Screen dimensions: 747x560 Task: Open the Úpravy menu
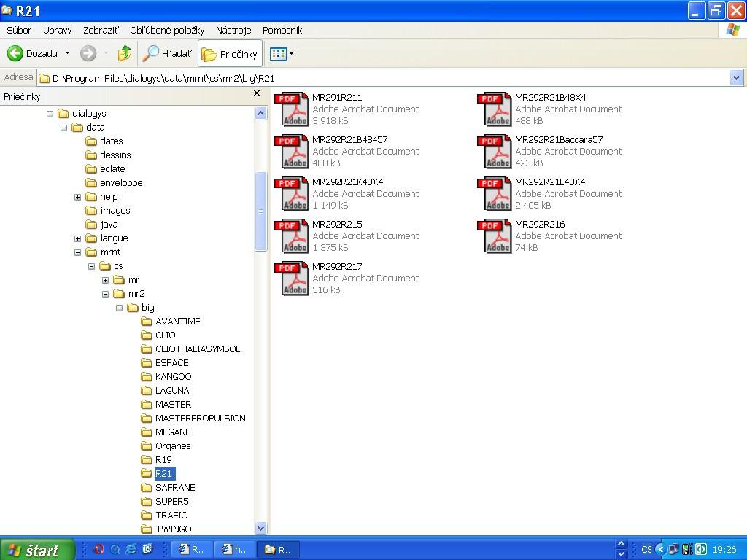pos(57,30)
